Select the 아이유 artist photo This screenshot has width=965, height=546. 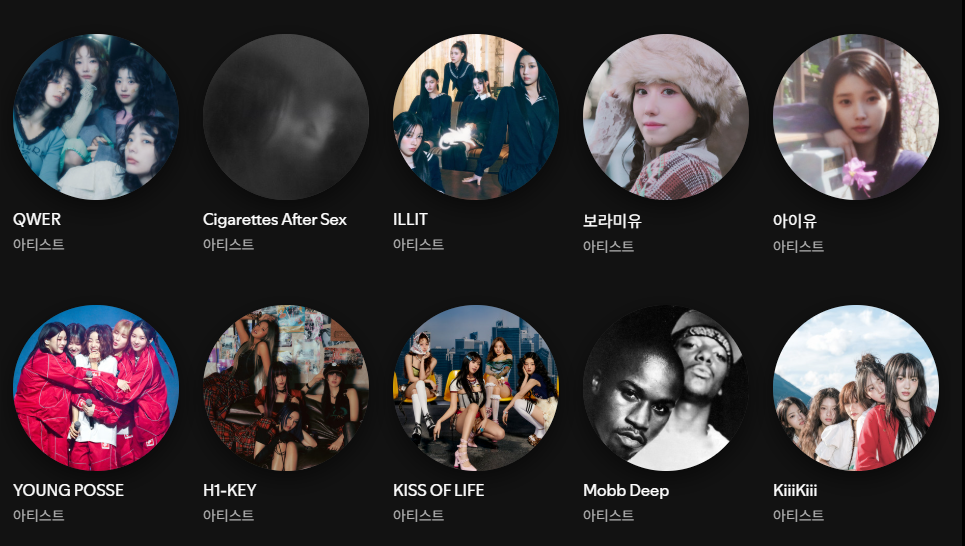pos(856,117)
